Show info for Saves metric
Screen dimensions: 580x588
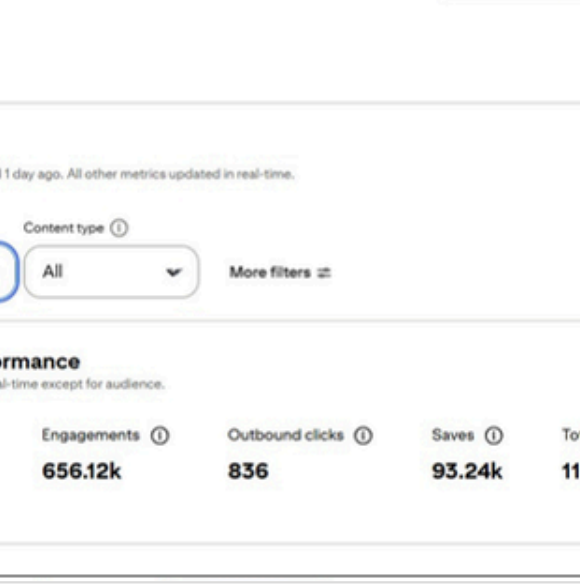pos(493,435)
